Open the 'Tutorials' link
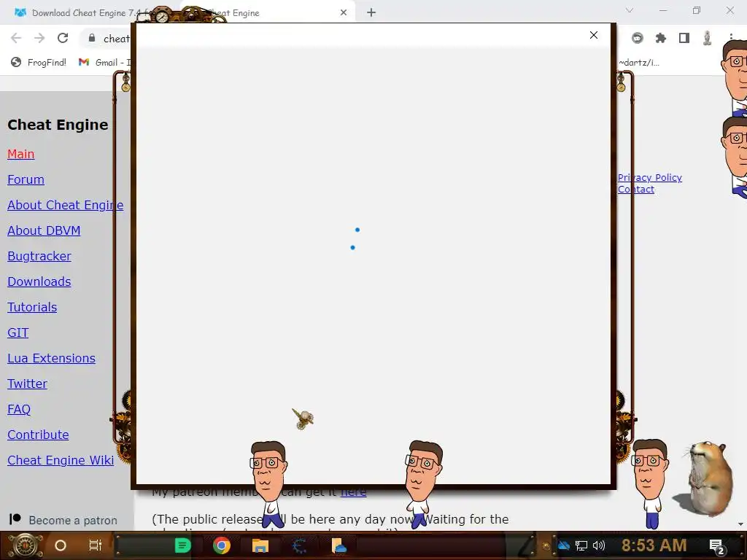The height and width of the screenshot is (560, 747). click(32, 307)
